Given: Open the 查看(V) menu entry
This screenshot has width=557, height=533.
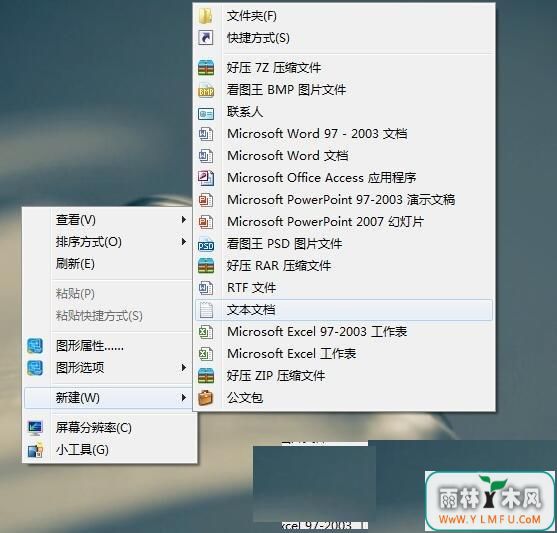Looking at the screenshot, I should 108,220.
